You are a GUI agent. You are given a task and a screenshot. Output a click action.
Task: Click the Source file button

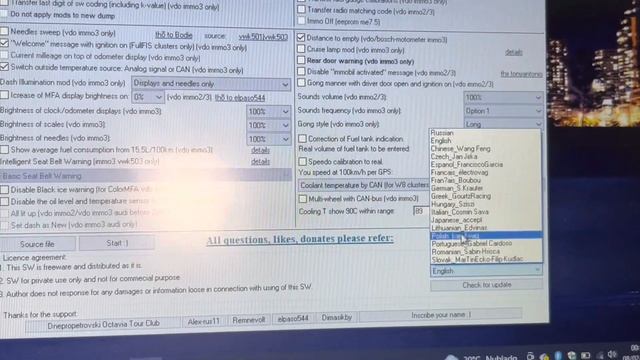(37, 244)
